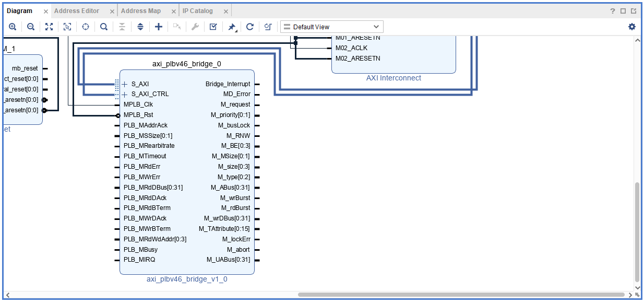Select the PLB_MBusy pin
The width and height of the screenshot is (644, 303).
click(140, 250)
